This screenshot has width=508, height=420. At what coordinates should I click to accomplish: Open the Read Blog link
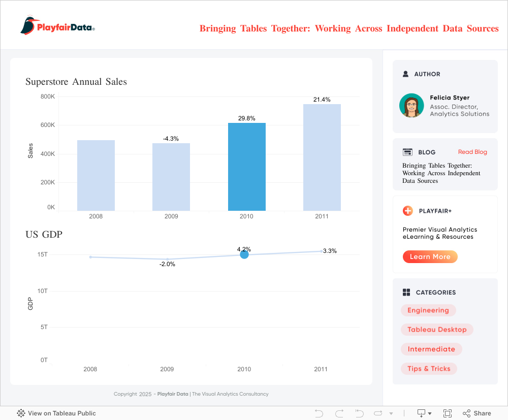coord(472,152)
